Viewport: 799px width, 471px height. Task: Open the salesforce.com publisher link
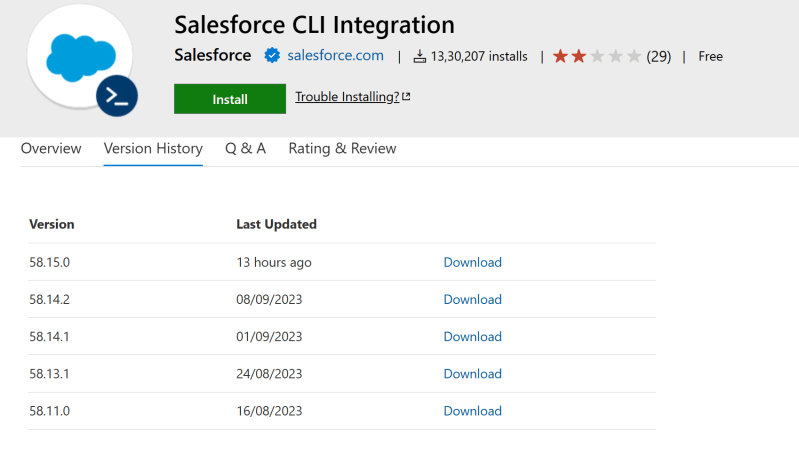click(335, 55)
